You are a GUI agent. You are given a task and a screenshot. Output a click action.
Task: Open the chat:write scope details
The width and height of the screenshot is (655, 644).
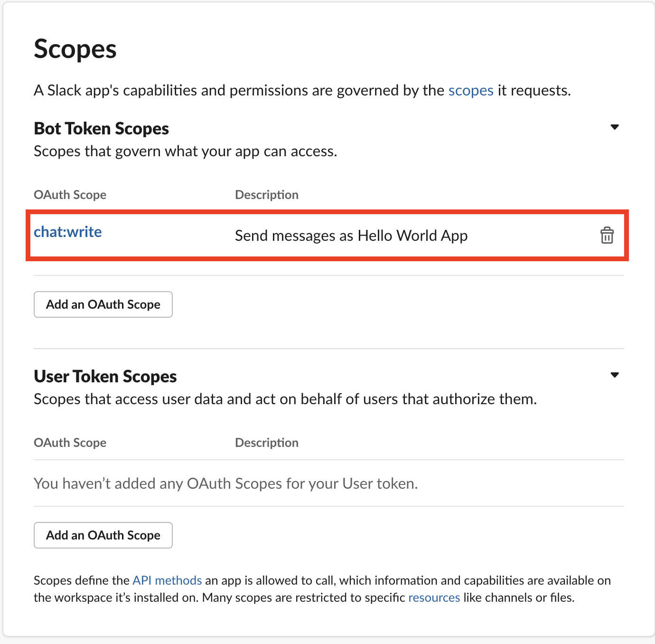(x=67, y=232)
